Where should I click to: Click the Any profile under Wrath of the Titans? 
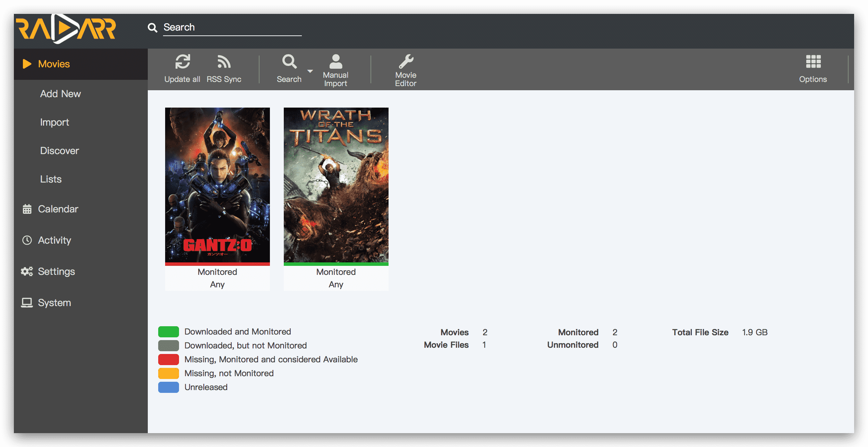(x=336, y=285)
